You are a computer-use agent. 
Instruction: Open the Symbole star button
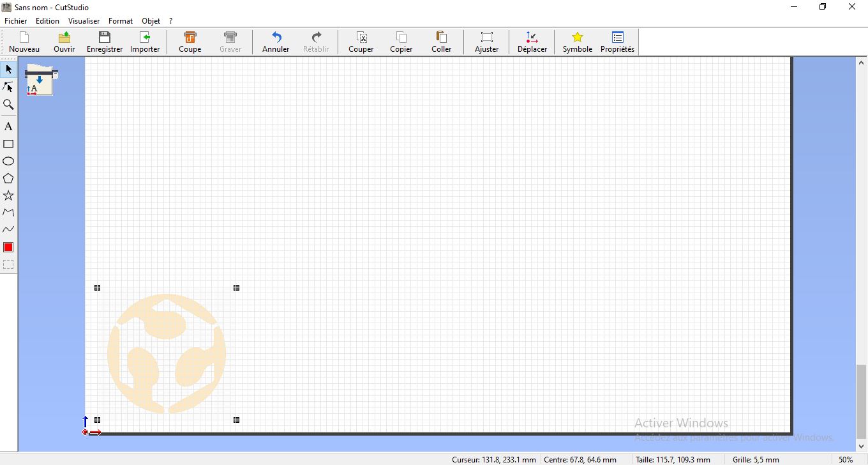pyautogui.click(x=578, y=42)
